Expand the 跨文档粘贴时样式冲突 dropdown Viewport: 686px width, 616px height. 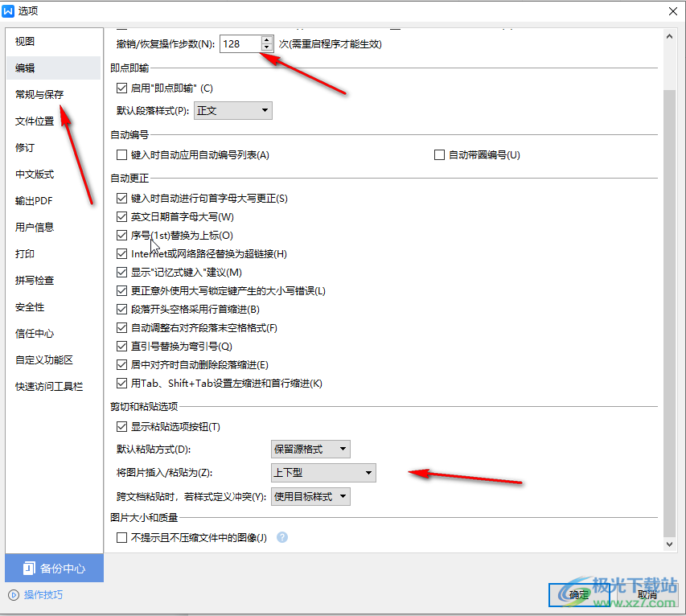[x=310, y=497]
